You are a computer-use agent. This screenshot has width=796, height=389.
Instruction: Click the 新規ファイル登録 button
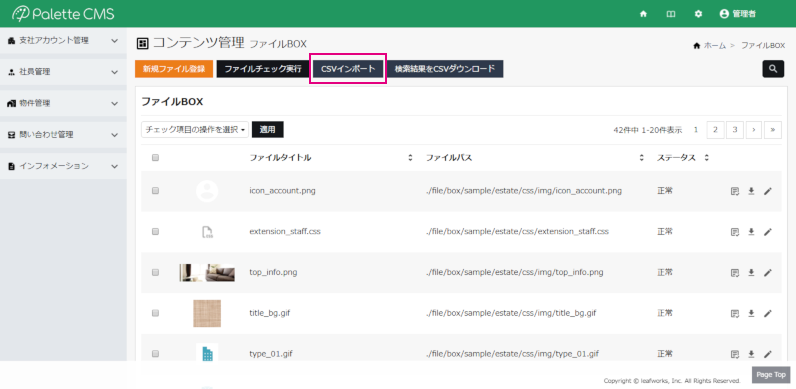click(174, 69)
